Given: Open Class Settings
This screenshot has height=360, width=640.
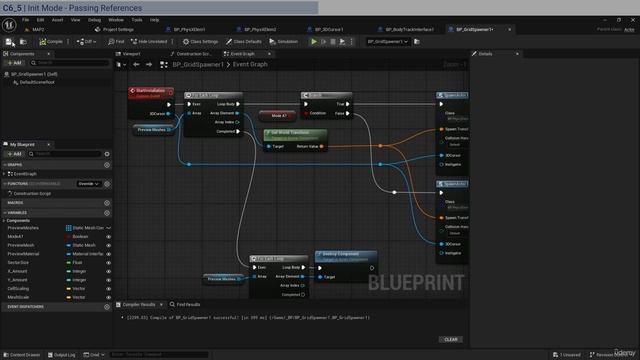Looking at the screenshot, I should pyautogui.click(x=200, y=42).
